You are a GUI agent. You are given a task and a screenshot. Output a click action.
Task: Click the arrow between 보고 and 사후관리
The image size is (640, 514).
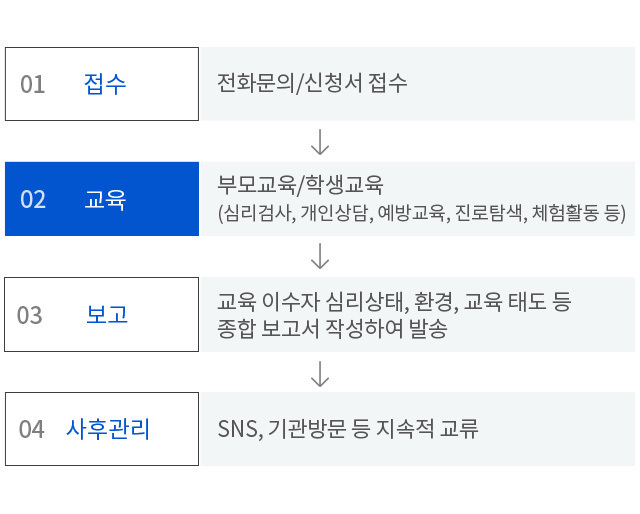click(320, 374)
